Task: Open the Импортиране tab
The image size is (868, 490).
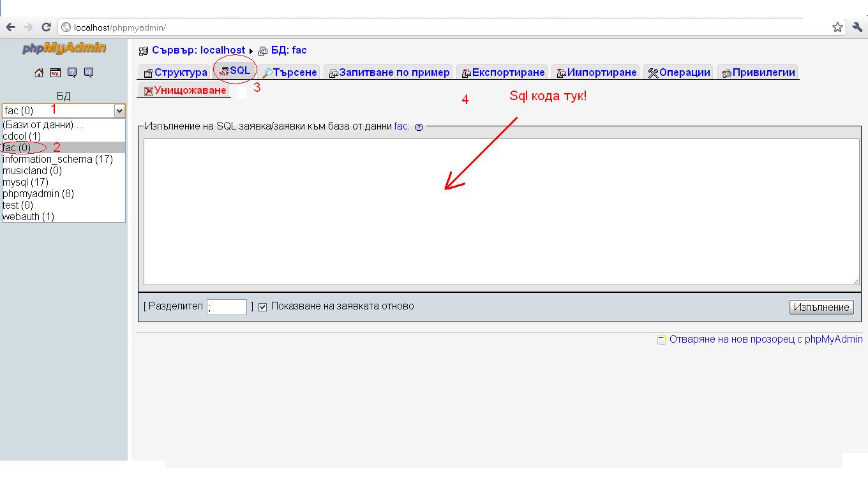Action: coord(596,72)
